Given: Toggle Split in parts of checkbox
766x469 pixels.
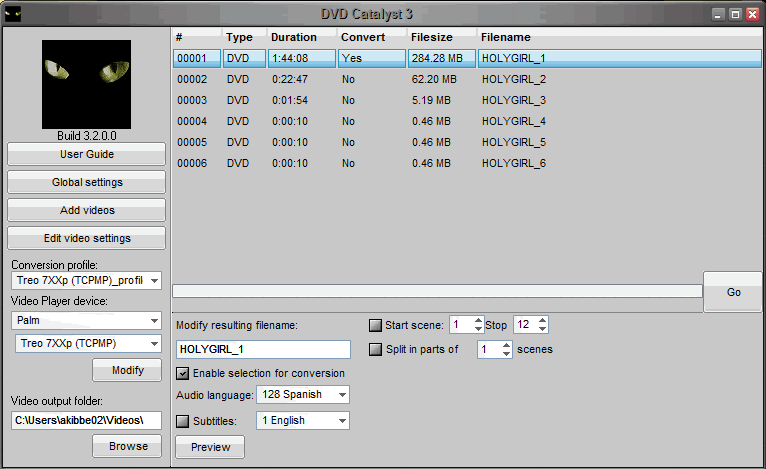Looking at the screenshot, I should (x=376, y=349).
